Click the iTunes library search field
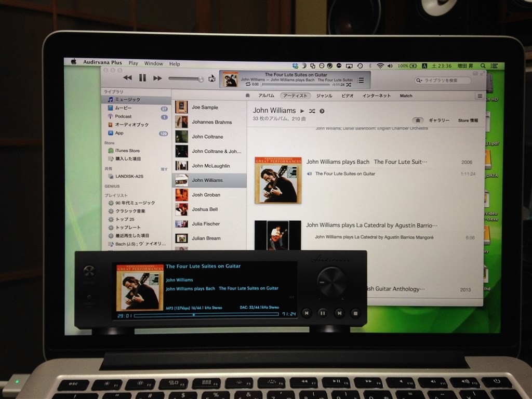The image size is (532, 399). 443,81
